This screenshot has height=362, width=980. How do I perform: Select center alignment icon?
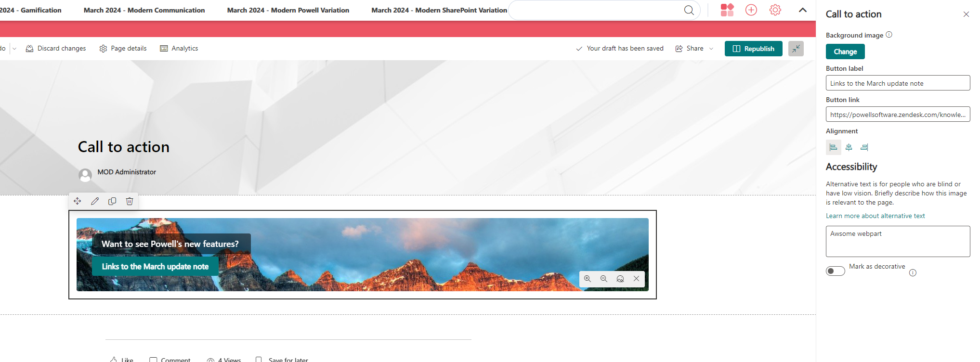pyautogui.click(x=849, y=147)
